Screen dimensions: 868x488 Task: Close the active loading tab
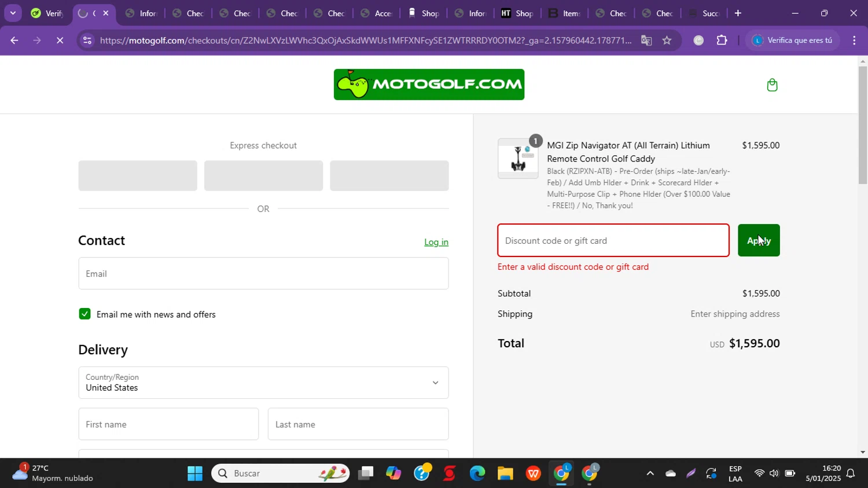coord(105,13)
